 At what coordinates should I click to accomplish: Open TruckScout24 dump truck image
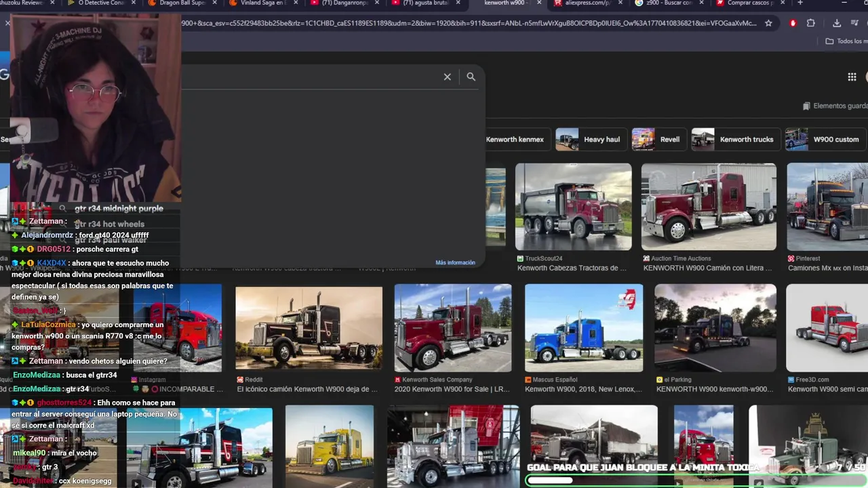coord(573,207)
